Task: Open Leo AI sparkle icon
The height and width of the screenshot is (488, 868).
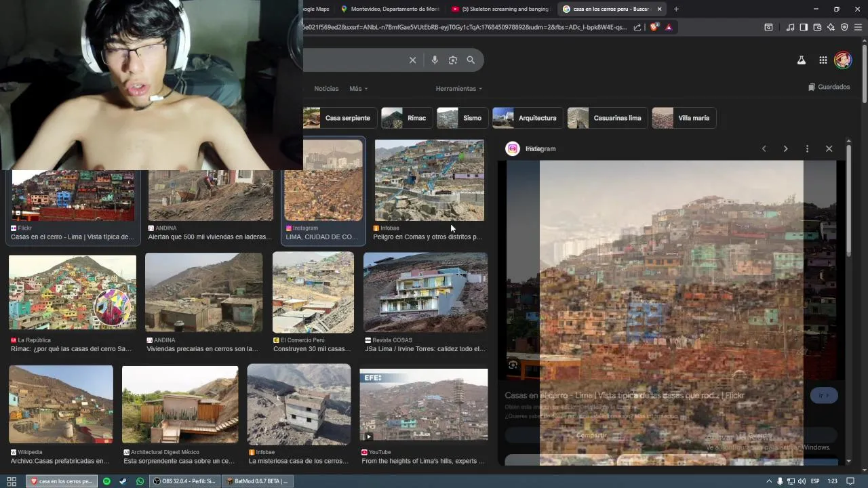Action: (831, 27)
